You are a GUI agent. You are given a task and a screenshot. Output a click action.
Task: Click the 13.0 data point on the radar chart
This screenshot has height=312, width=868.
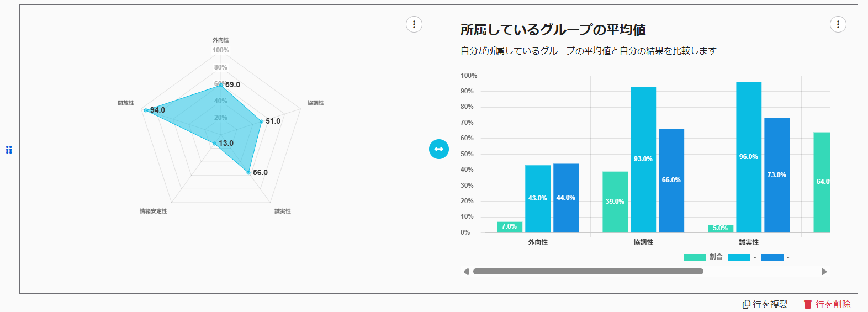214,144
